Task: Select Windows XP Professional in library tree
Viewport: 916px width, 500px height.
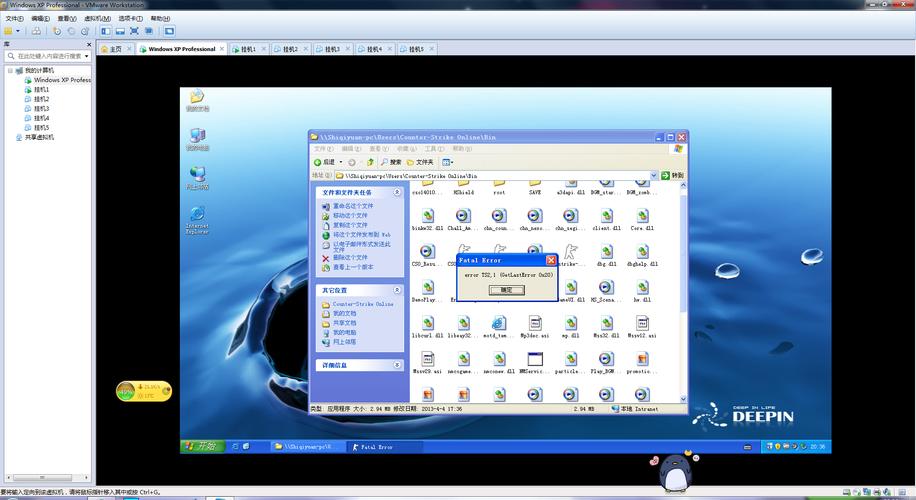Action: [62, 80]
